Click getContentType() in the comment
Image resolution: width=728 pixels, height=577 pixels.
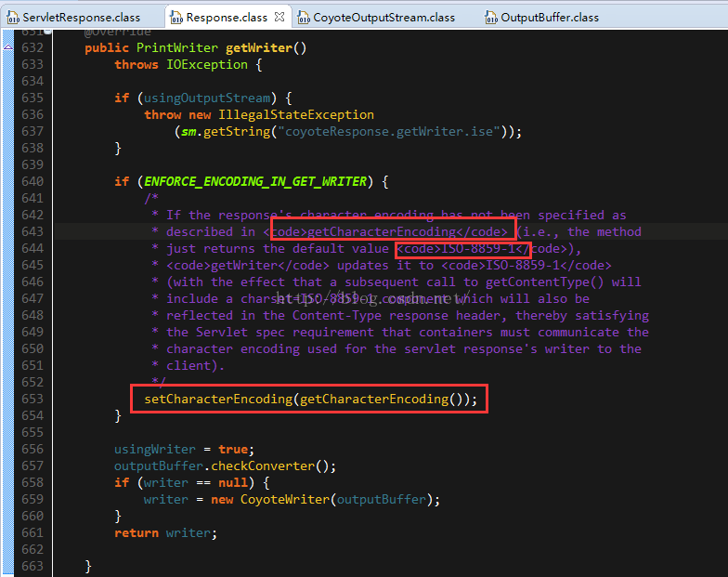tap(544, 282)
